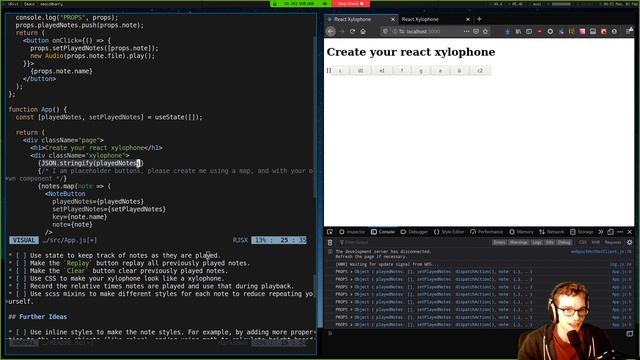Viewport: 640px width, 360px height.
Task: Show more devtools tabs with chevron
Action: [601, 232]
